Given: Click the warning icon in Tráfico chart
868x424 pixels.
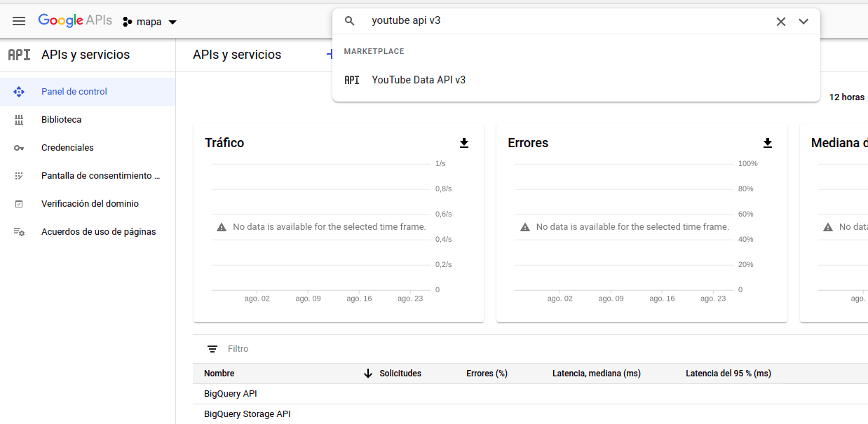Looking at the screenshot, I should click(222, 227).
